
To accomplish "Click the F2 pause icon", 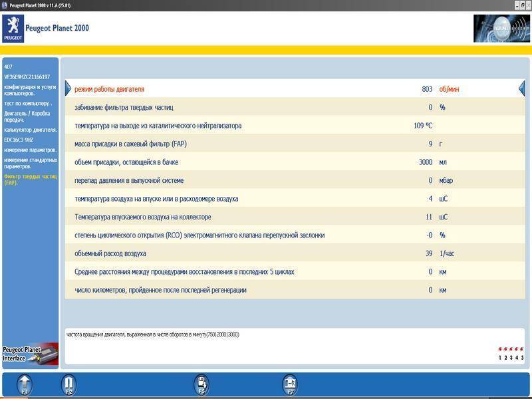I will click(68, 384).
